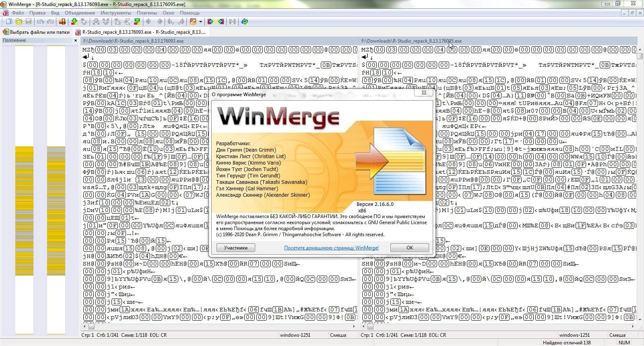Click the Current difference toolbar icon
This screenshot has width=644, height=346.
coord(128,22)
